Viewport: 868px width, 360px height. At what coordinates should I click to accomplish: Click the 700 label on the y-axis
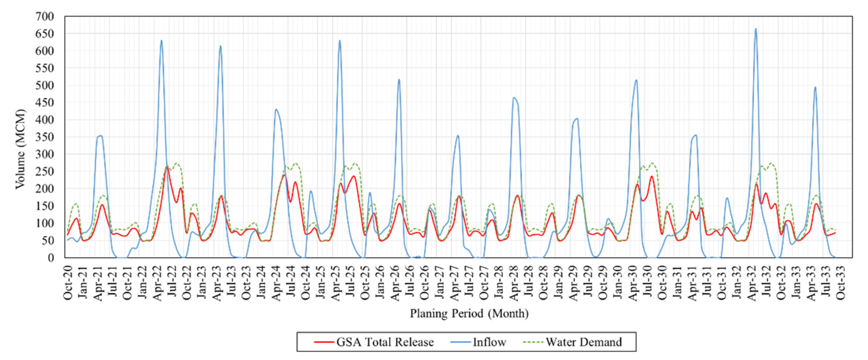tap(44, 17)
